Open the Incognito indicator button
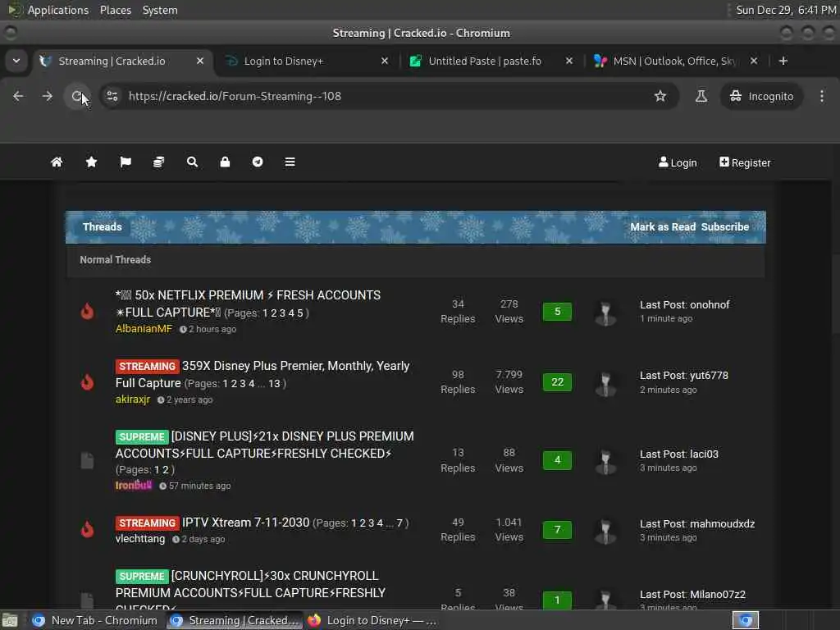Screen dimensions: 840x630 pyautogui.click(x=761, y=96)
